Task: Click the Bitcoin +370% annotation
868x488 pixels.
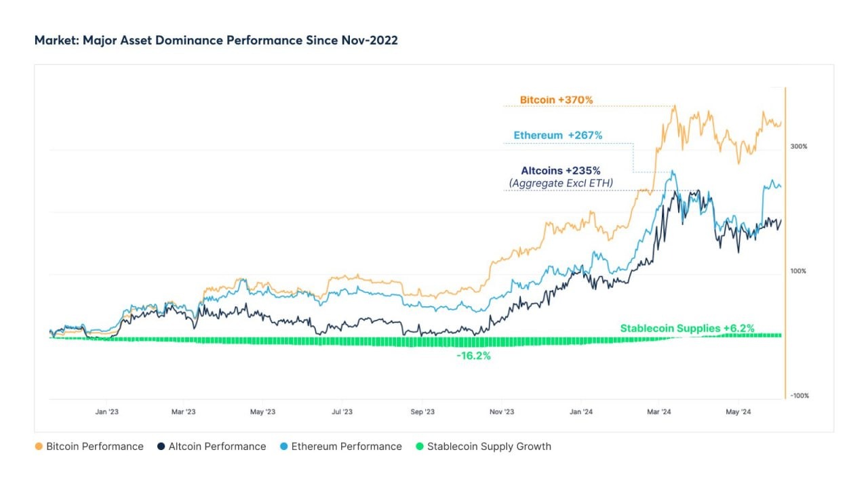Action: pyautogui.click(x=556, y=100)
